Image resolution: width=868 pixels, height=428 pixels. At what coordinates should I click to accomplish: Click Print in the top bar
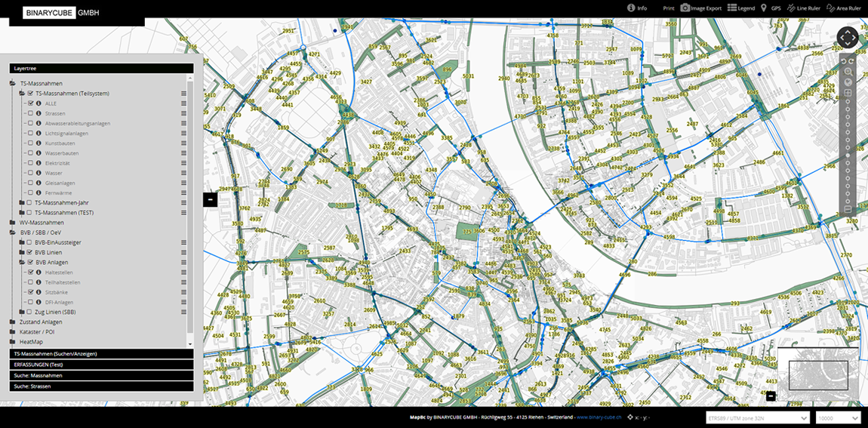pyautogui.click(x=668, y=8)
